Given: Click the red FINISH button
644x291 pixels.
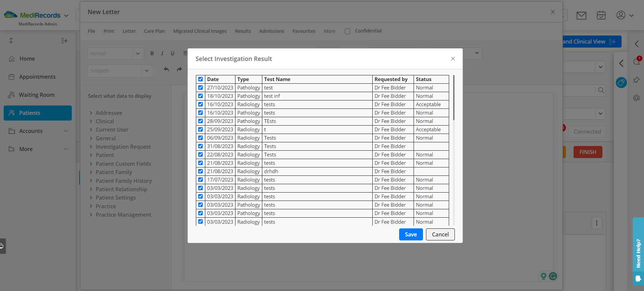Looking at the screenshot, I should tap(588, 152).
